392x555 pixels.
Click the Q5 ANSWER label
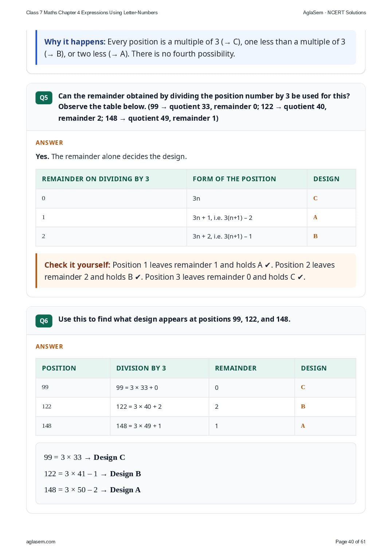(x=49, y=143)
